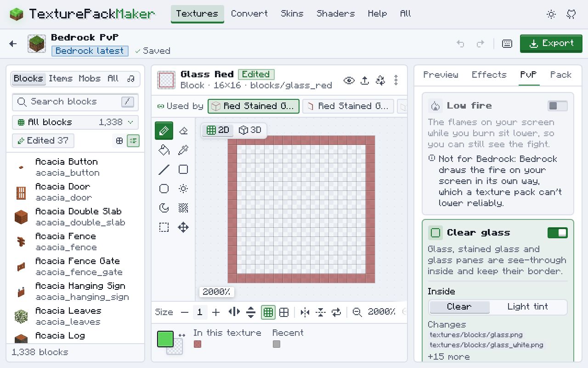This screenshot has height=368, width=588.
Task: Switch canvas to 3D view
Action: 250,130
